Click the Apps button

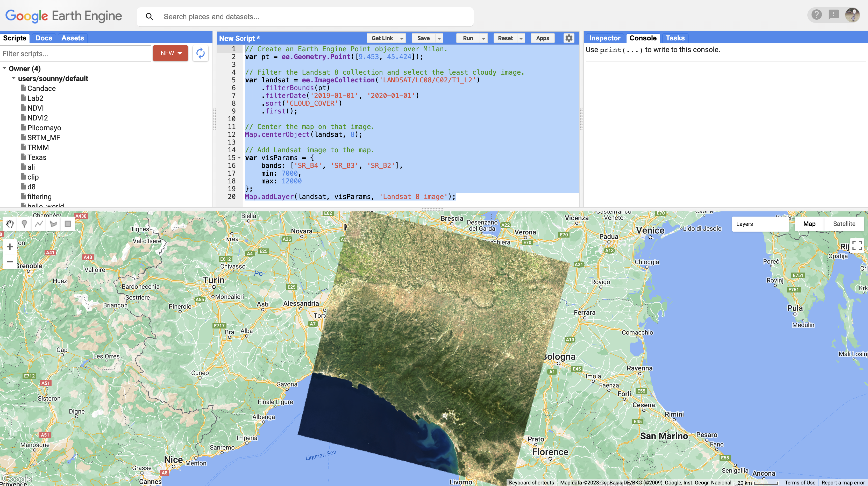coord(543,38)
